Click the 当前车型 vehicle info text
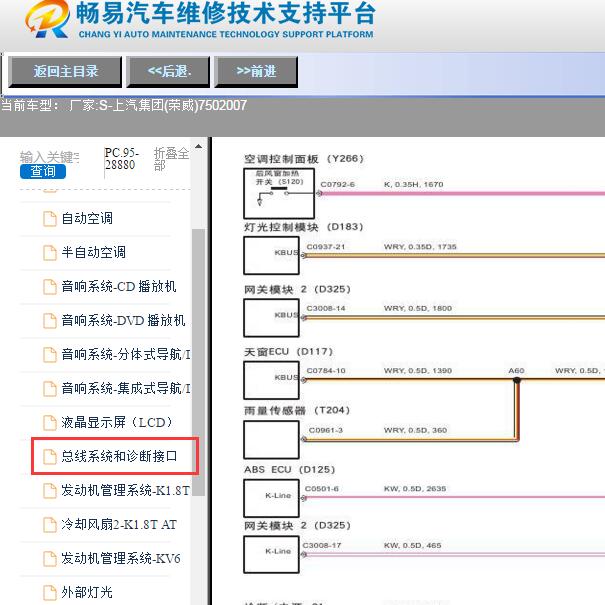The height and width of the screenshot is (605, 605). pos(124,105)
